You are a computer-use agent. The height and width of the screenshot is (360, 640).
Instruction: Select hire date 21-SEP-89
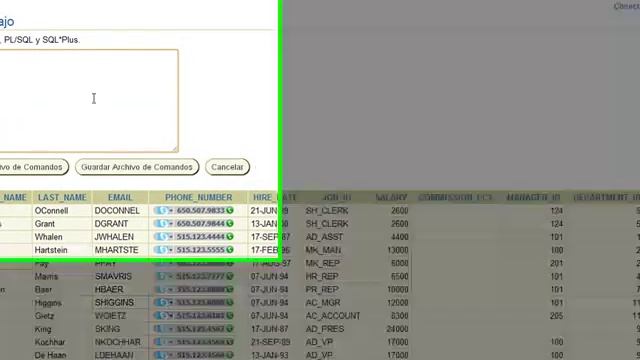click(x=270, y=342)
